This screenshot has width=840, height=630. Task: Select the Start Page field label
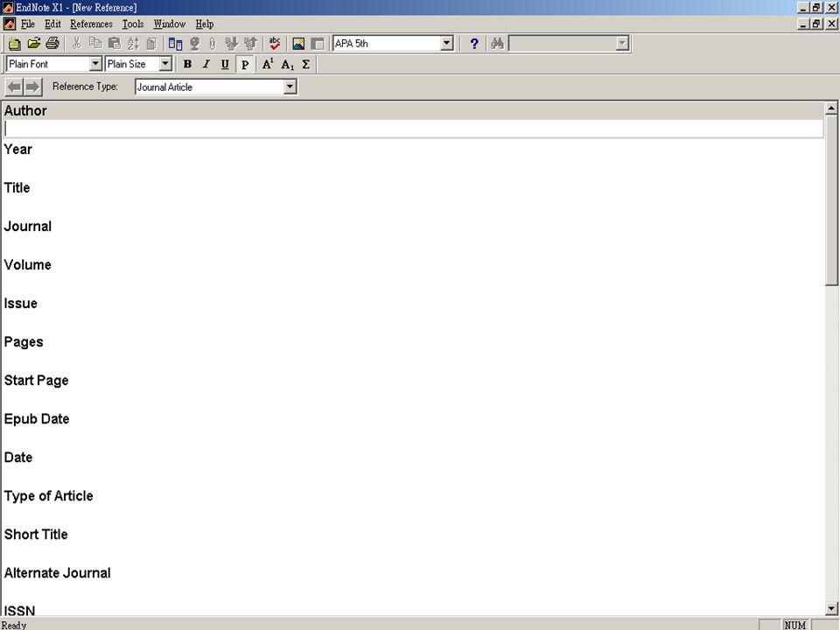tap(37, 381)
